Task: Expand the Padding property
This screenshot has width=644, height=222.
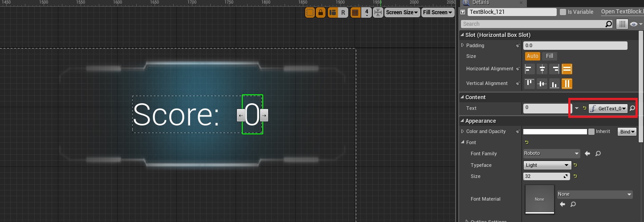Action: tap(463, 45)
